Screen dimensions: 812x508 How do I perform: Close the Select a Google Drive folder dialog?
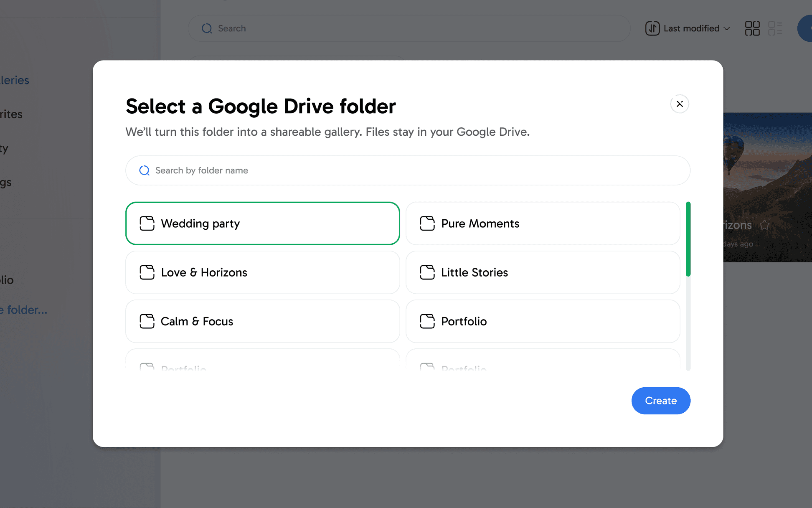[679, 104]
